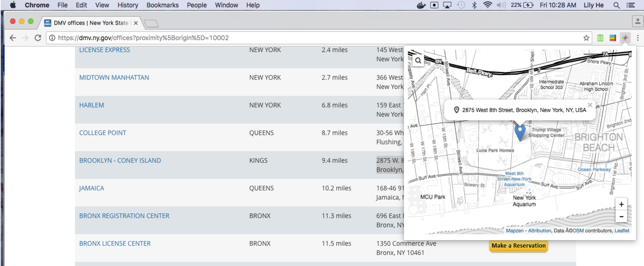The image size is (644, 266).
Task: Click the clock reading Fri 10:28 AM
Action: 558,5
